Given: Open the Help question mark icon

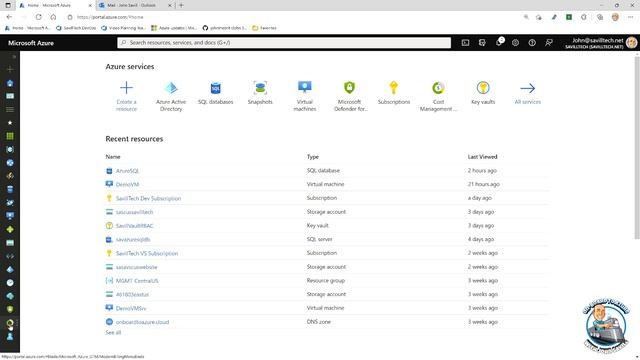Looking at the screenshot, I should pos(532,42).
